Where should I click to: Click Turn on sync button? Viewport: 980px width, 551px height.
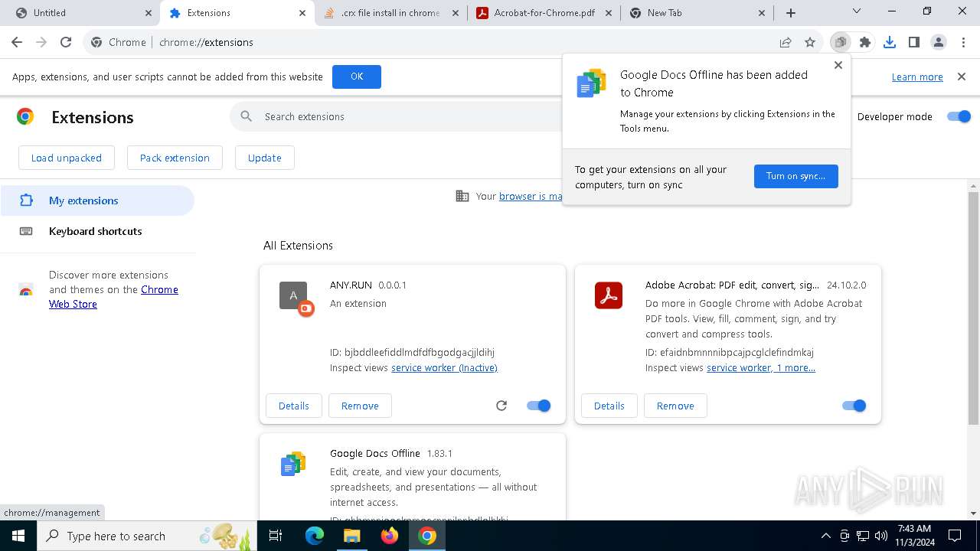click(796, 176)
